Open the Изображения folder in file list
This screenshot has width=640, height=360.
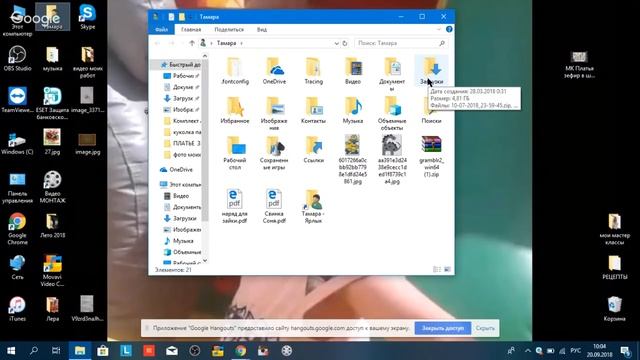tap(274, 113)
